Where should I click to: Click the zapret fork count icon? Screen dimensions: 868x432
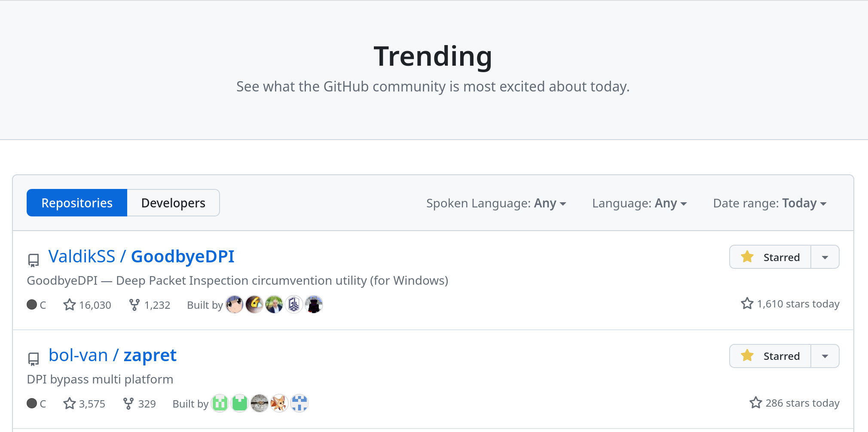128,404
